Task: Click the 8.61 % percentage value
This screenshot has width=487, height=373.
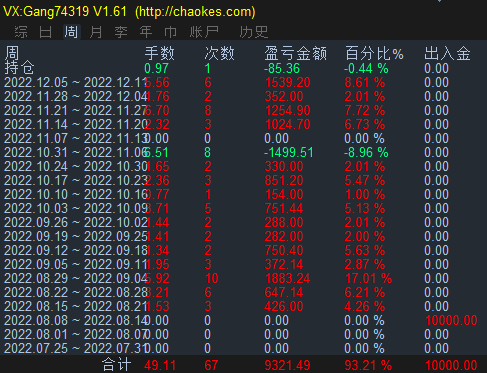Action: (x=365, y=82)
